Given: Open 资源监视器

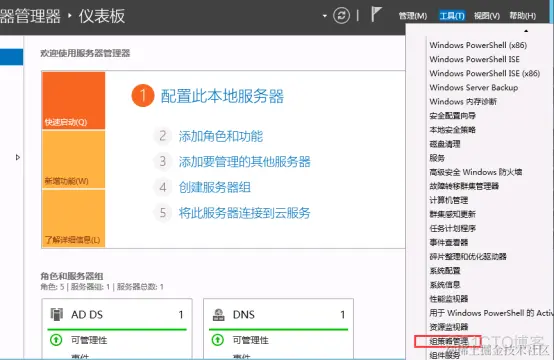Looking at the screenshot, I should point(449,327).
